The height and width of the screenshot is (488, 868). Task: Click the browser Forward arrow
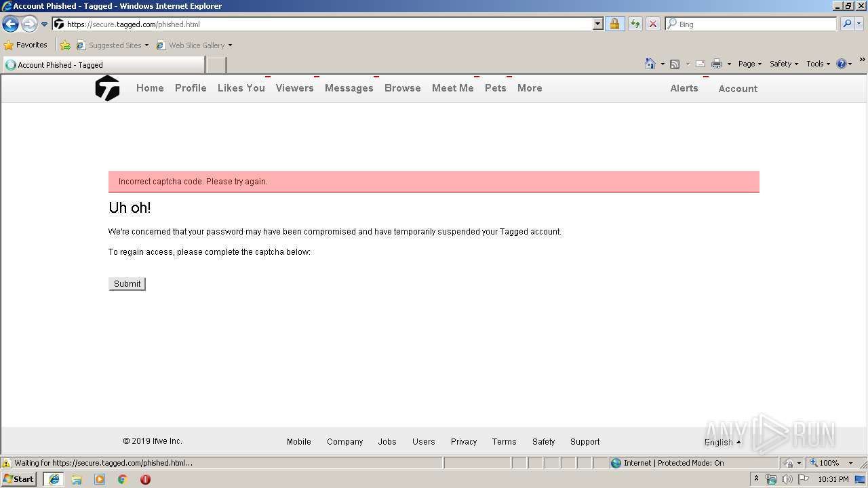point(29,24)
